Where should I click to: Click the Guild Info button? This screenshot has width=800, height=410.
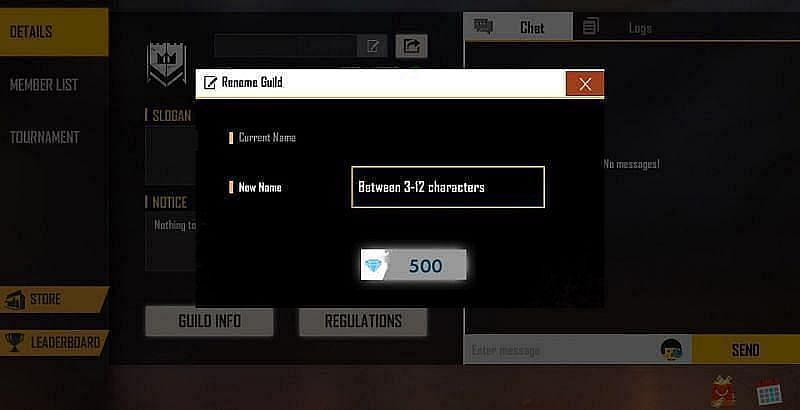(x=209, y=321)
